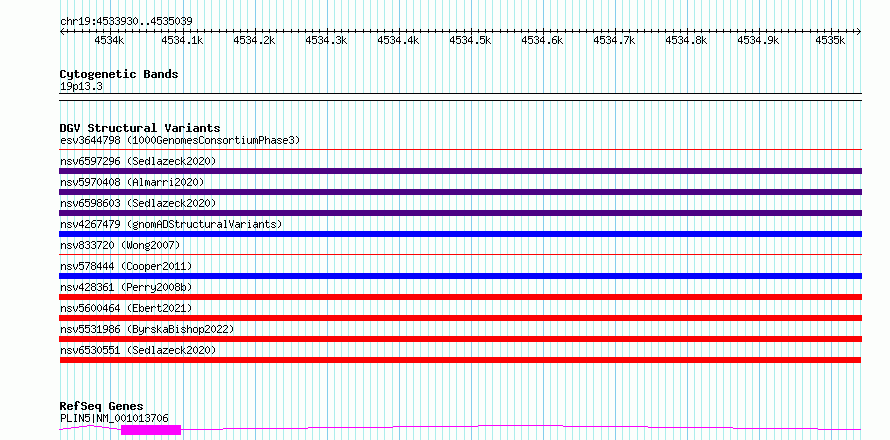
Task: Click the red bar under nsv6530551
Action: point(460,360)
